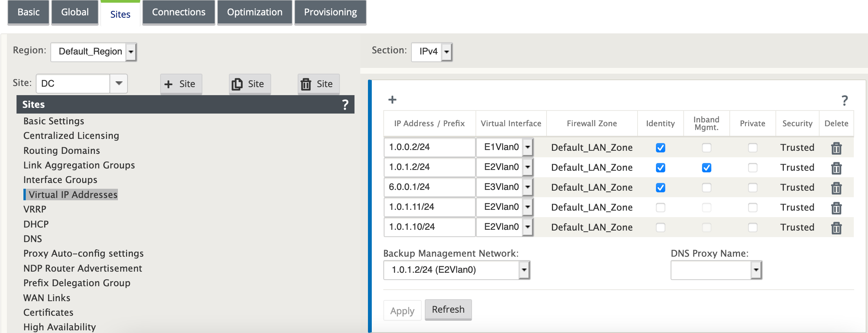This screenshot has height=333, width=868.
Task: Open help for Virtual IP Addresses table
Action: tap(845, 101)
